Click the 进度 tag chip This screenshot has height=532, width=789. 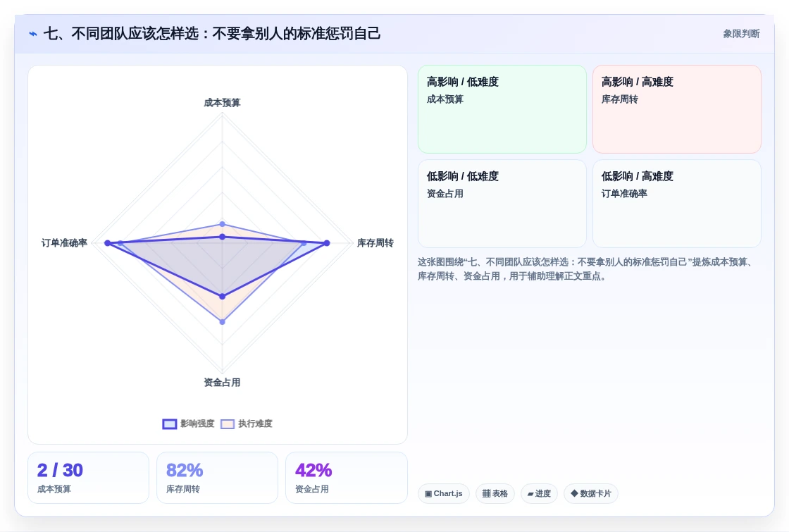pos(539,494)
